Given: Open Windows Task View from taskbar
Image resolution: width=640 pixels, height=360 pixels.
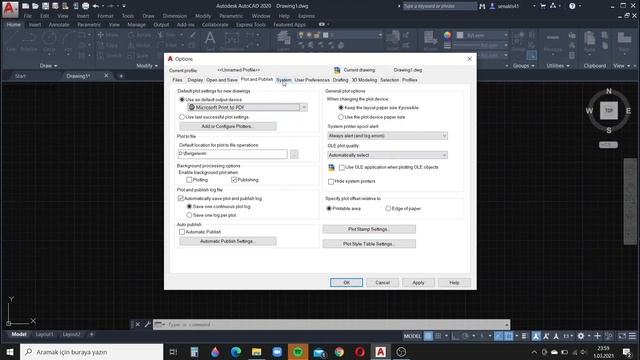Looking at the screenshot, I should (x=173, y=352).
